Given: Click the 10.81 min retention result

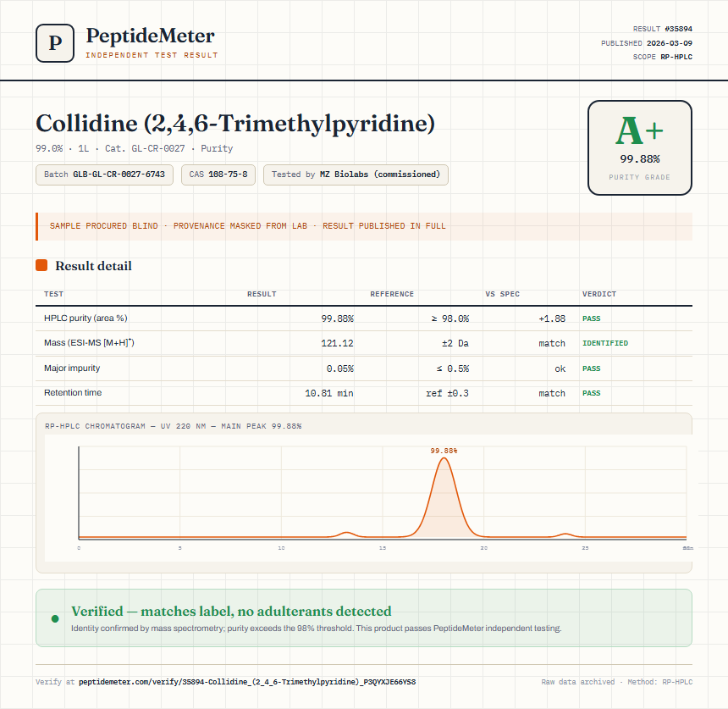Looking at the screenshot, I should (x=328, y=393).
